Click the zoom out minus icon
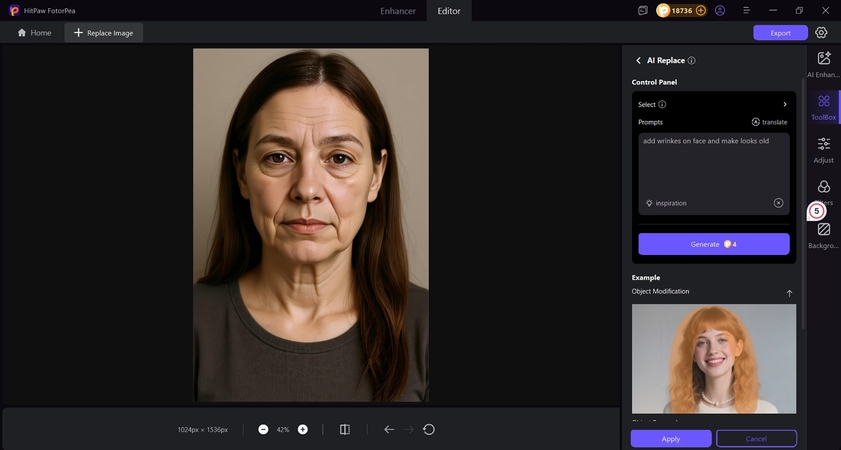The height and width of the screenshot is (450, 841). (263, 429)
